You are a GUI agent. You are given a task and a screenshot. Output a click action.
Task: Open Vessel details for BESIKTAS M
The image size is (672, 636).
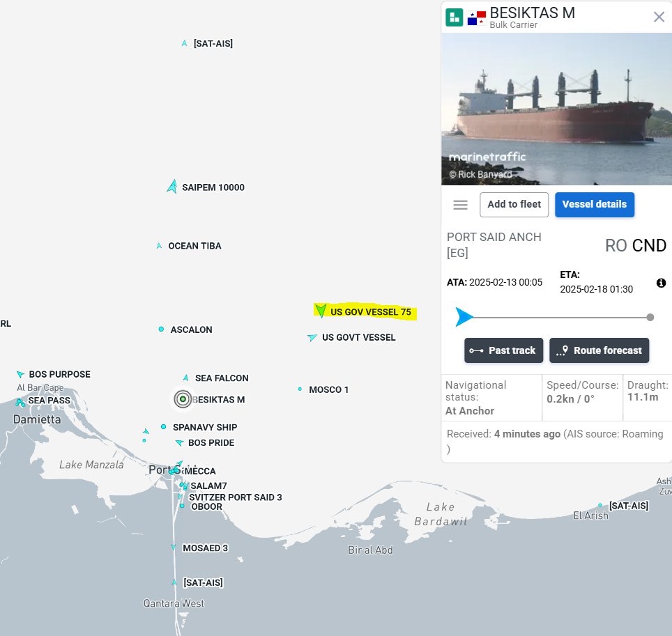click(x=594, y=205)
